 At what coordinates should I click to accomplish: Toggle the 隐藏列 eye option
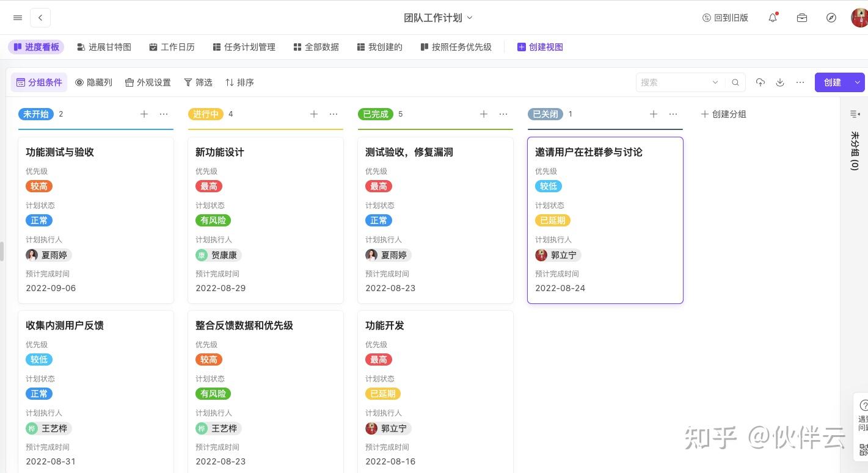click(x=93, y=82)
